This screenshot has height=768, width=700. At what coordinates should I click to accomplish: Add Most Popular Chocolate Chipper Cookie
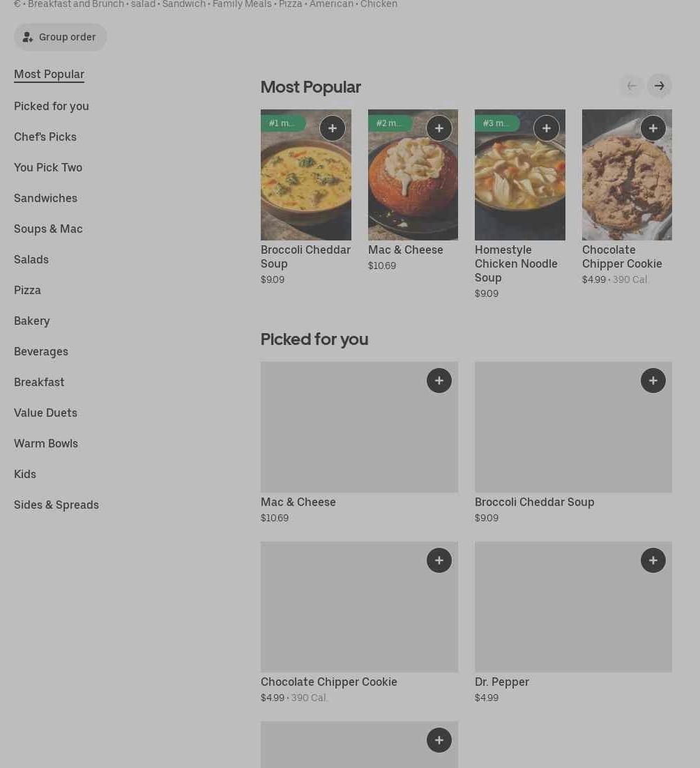653,128
